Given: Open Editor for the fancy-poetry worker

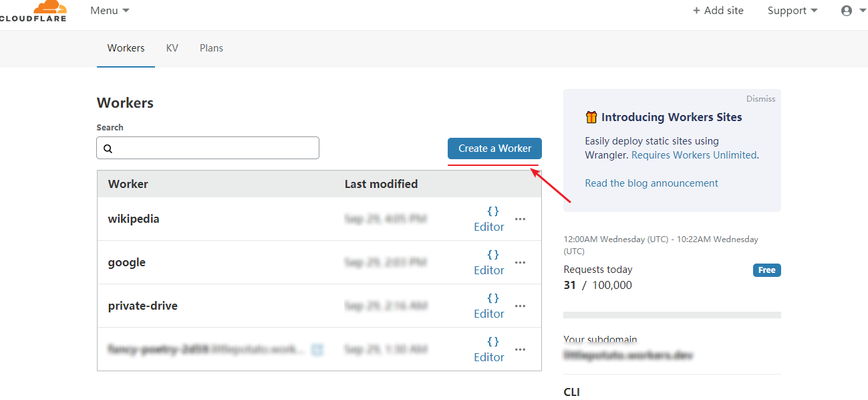Looking at the screenshot, I should pos(489,349).
